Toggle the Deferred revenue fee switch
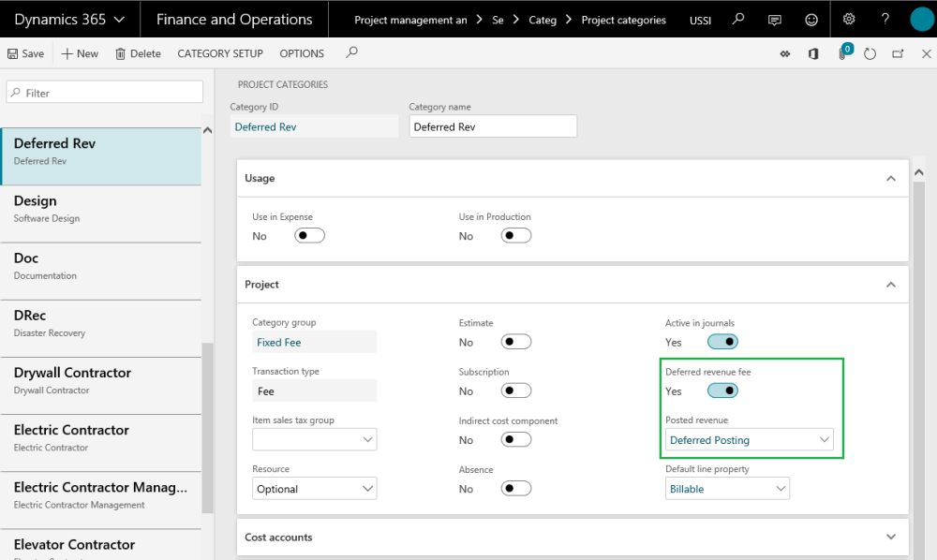 pyautogui.click(x=722, y=391)
